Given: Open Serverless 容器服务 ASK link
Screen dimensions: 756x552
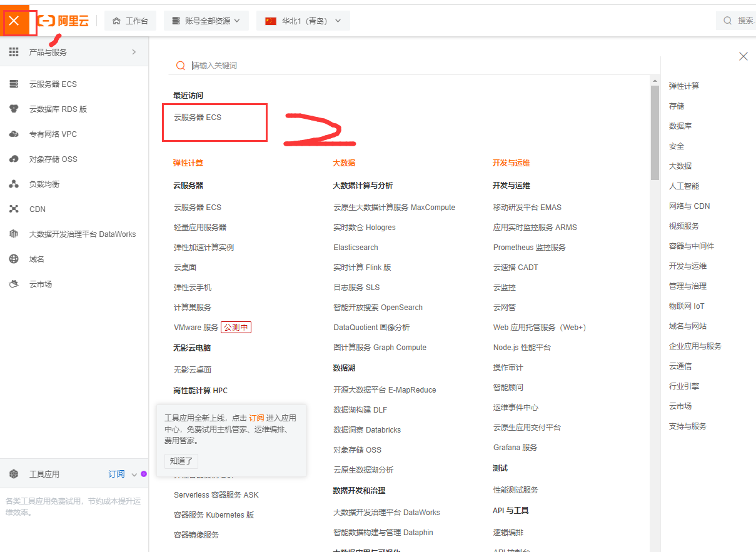Looking at the screenshot, I should pyautogui.click(x=216, y=494).
